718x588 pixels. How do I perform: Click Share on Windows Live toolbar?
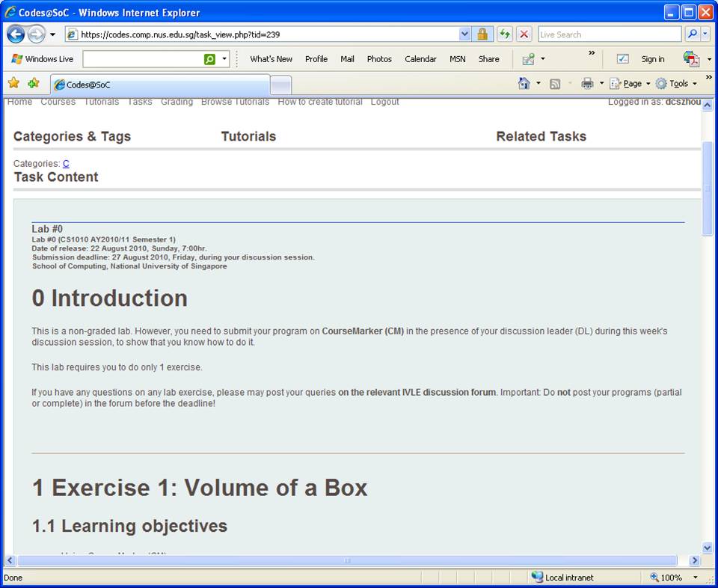488,59
